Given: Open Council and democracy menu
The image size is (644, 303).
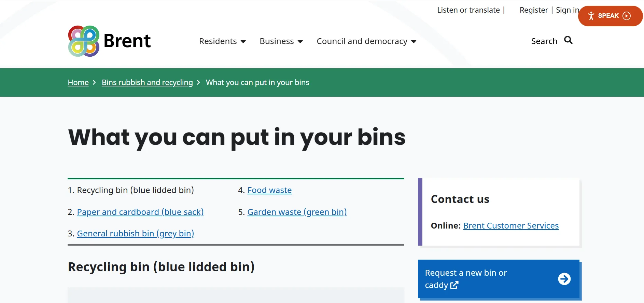Looking at the screenshot, I should click(366, 41).
